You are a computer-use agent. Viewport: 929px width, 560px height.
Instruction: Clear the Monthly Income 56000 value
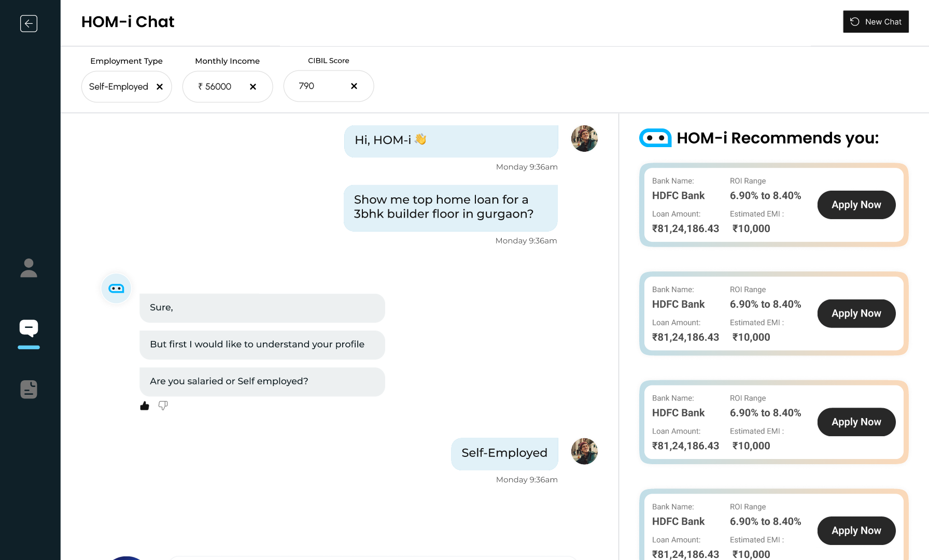pos(253,87)
